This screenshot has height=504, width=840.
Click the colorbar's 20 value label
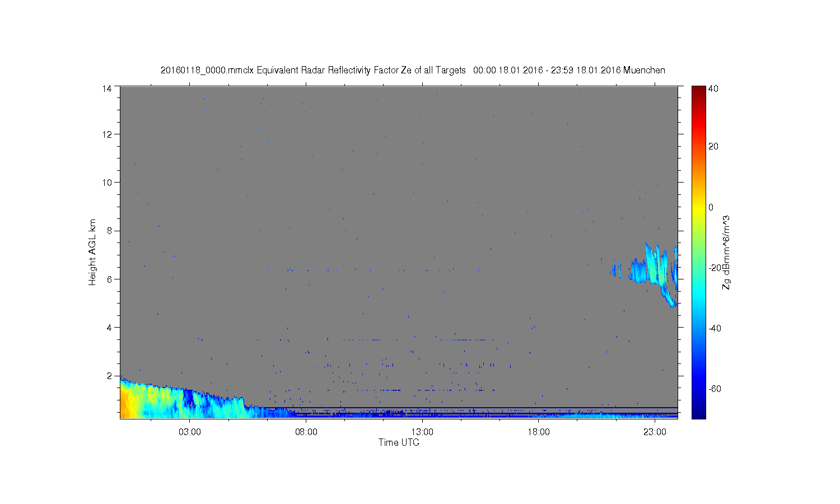pyautogui.click(x=713, y=147)
